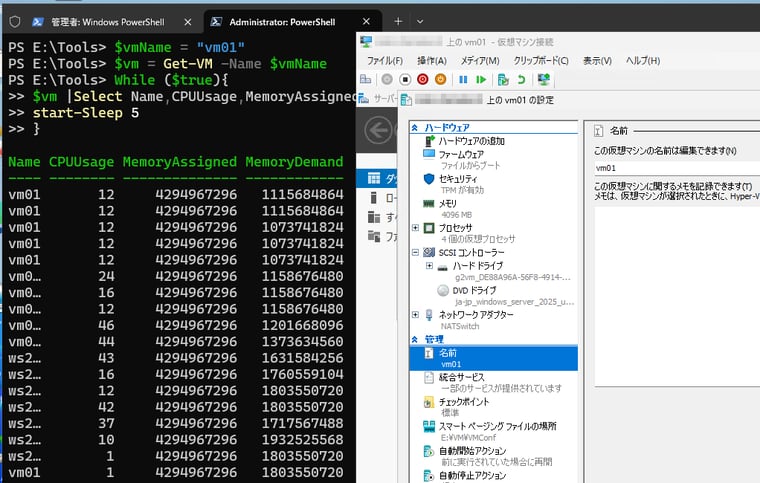The height and width of the screenshot is (483, 760).
Task: Click the Turn Off (black square) toolbar icon
Action: point(405,79)
